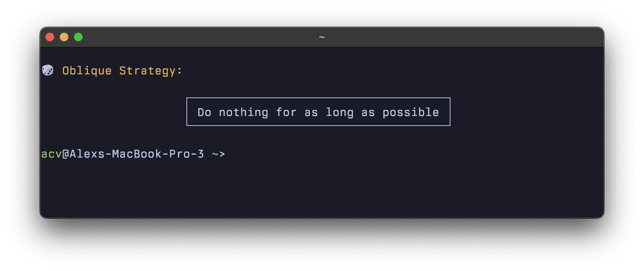644x271 pixels.
Task: Click the angle bracket ending the prompt
Action: 222,154
